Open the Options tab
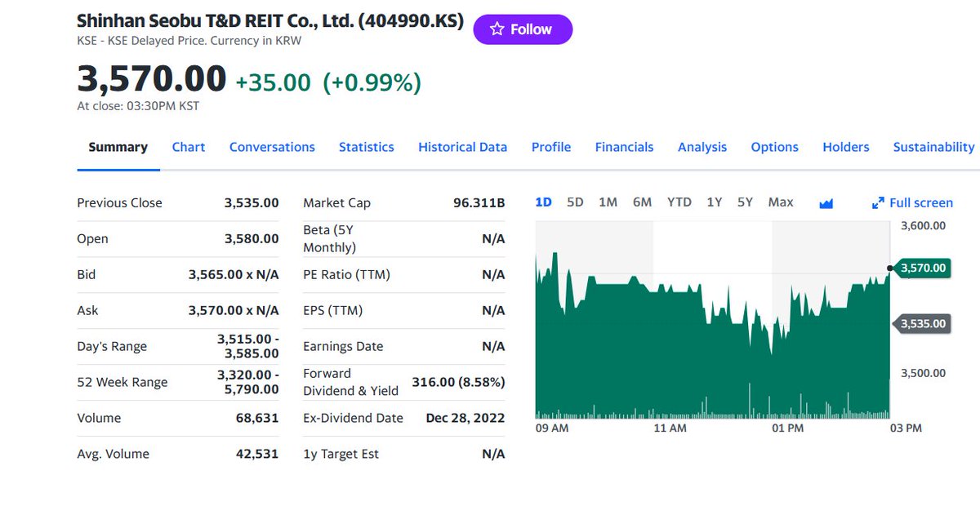The image size is (980, 506). 775,148
